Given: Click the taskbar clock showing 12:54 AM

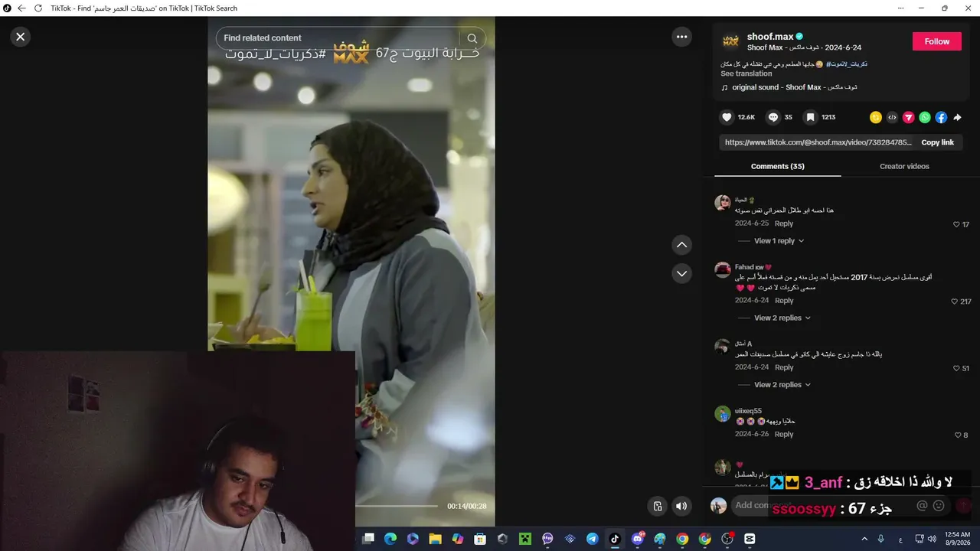Looking at the screenshot, I should [x=958, y=539].
